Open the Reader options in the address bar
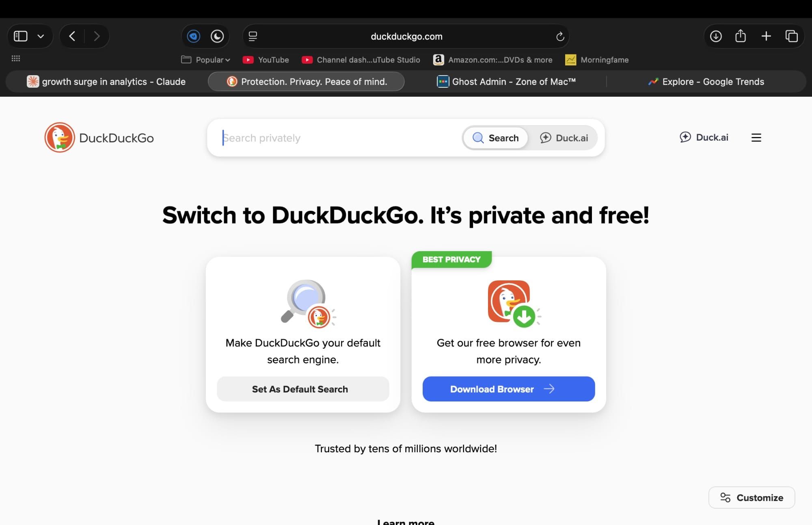812x525 pixels. point(253,36)
